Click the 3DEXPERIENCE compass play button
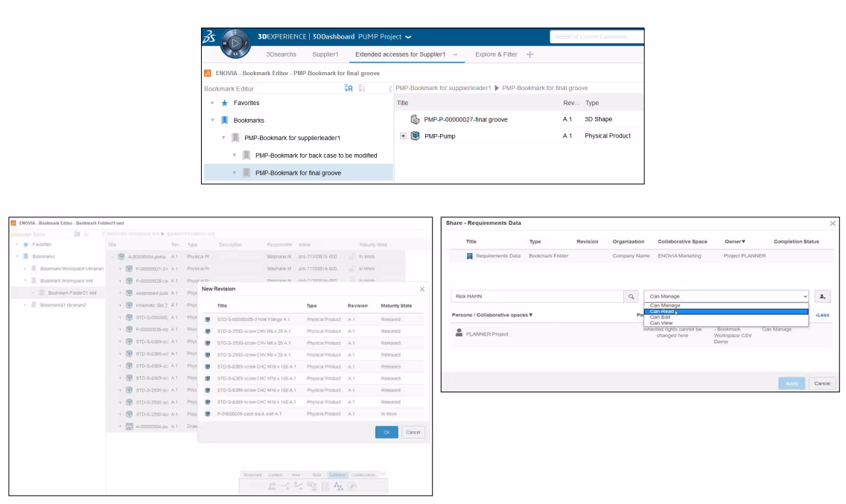 point(235,42)
